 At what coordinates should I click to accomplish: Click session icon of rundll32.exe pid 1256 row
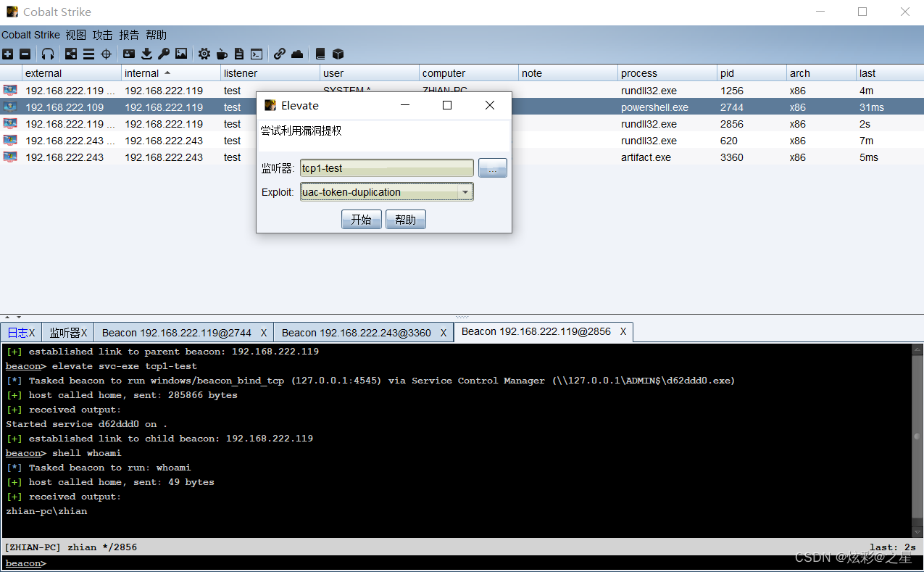point(10,91)
